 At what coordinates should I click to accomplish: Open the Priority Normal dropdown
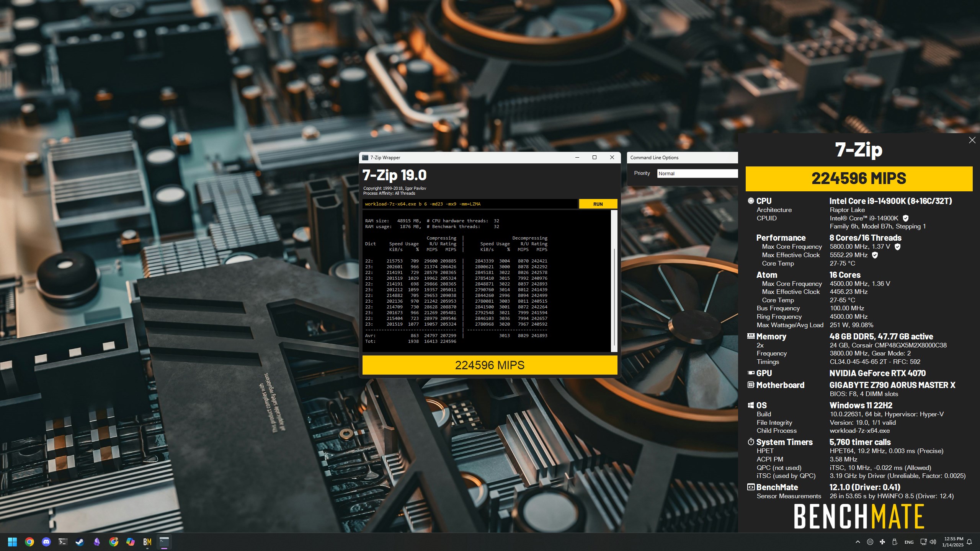click(697, 173)
